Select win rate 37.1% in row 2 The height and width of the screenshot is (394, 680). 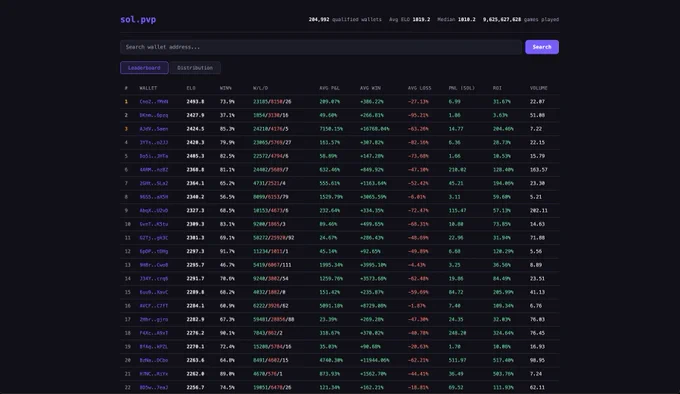[x=227, y=115]
